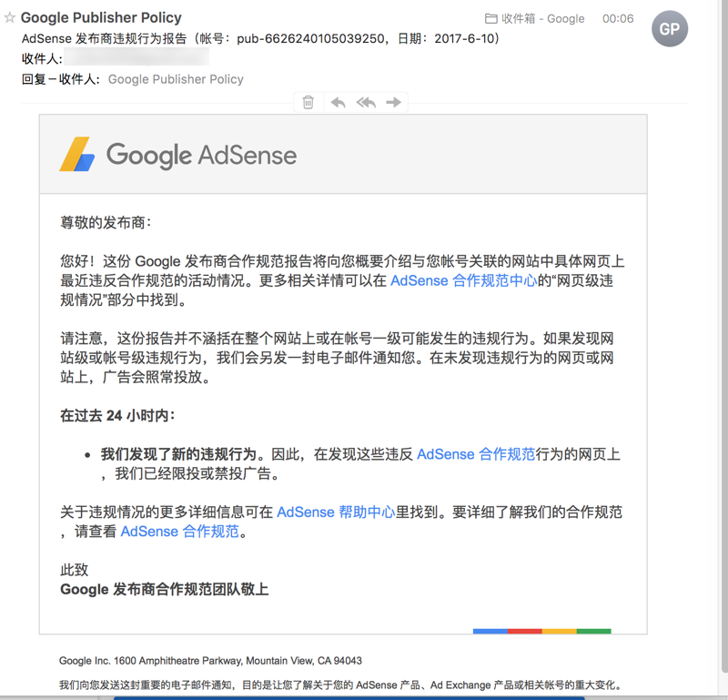
Task: Click the 收件箱 - Google mailbox label
Action: pyautogui.click(x=542, y=18)
